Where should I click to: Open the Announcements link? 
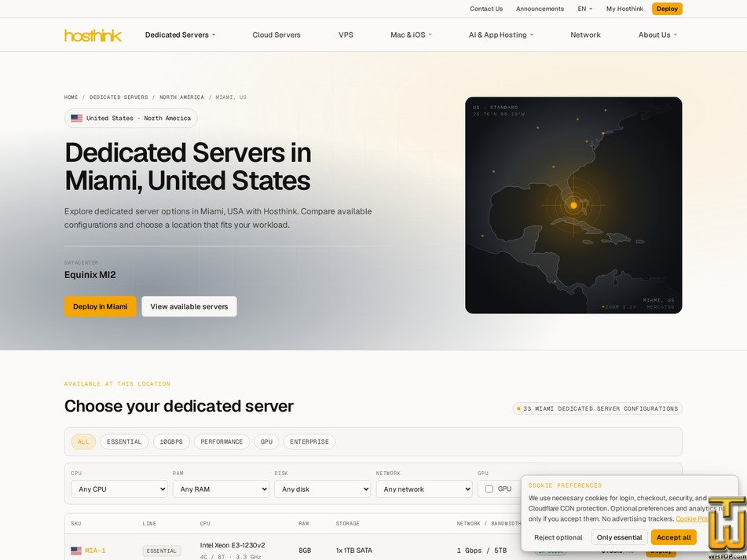tap(540, 9)
